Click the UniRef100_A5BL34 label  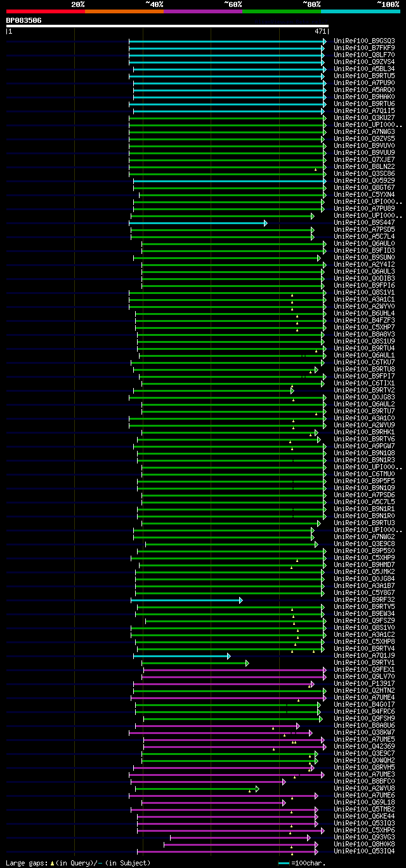click(364, 69)
